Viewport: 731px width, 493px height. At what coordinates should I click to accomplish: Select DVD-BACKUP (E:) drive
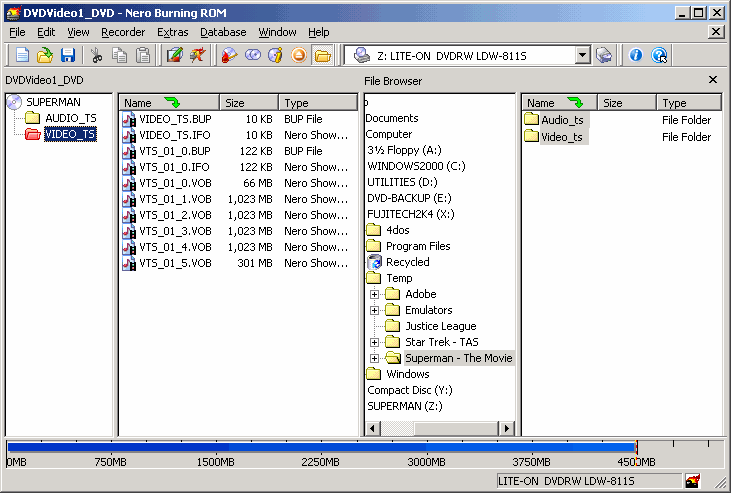tap(409, 198)
